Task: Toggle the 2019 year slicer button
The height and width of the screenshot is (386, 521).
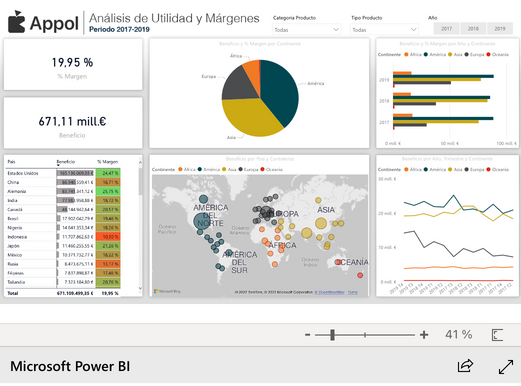Action: click(500, 29)
